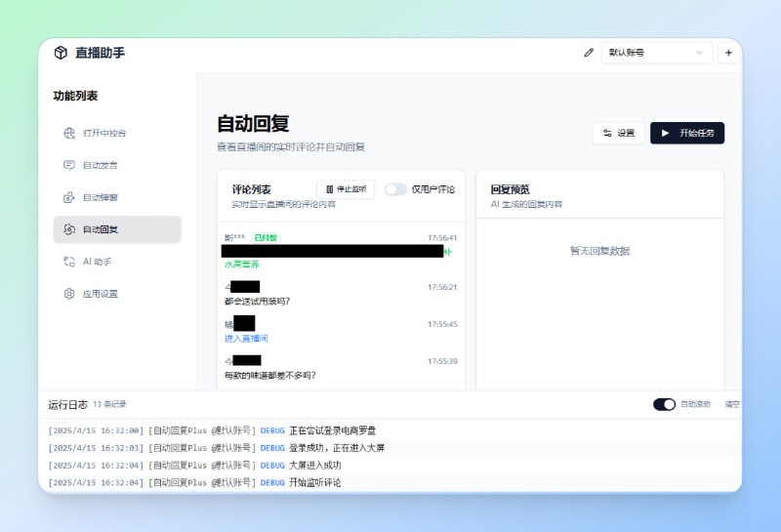The height and width of the screenshot is (532, 781).
Task: Click the plus add account button
Action: coord(728,53)
